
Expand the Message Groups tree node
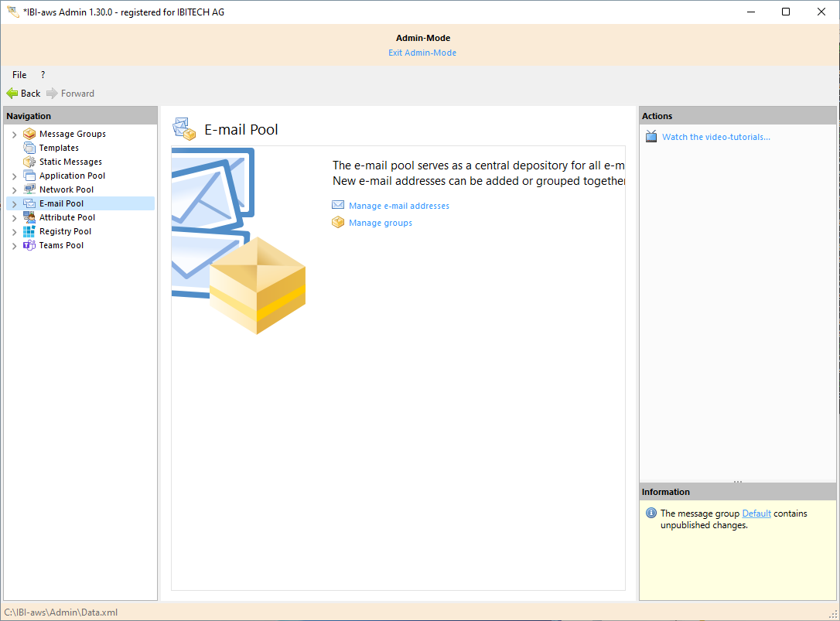(14, 133)
